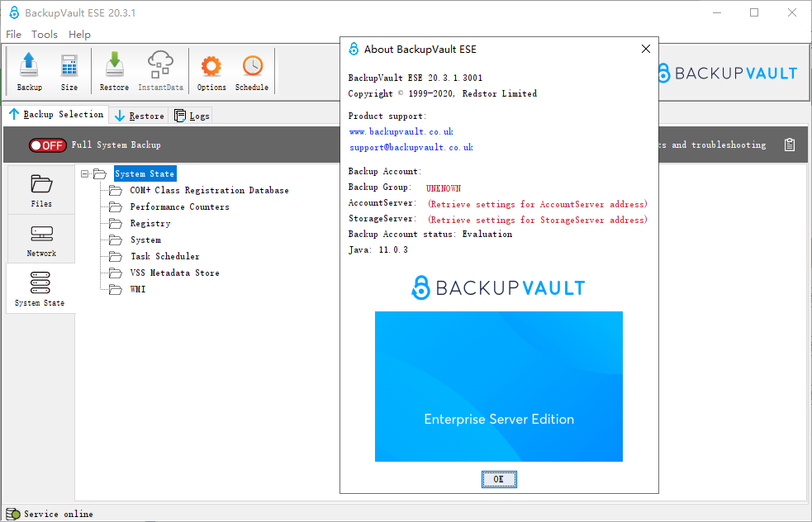Click Backup Account status: Evaluation text

pyautogui.click(x=430, y=234)
